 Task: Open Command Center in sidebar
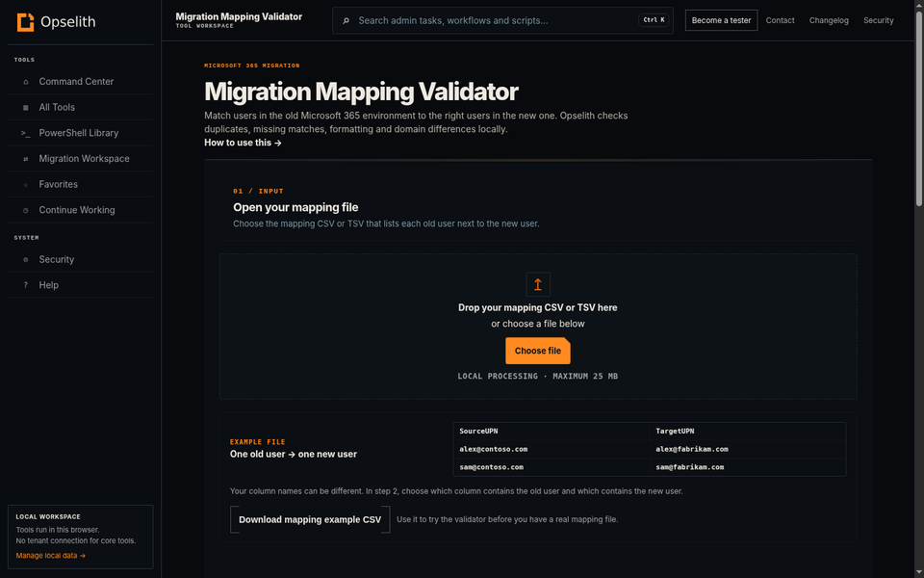[x=80, y=81]
